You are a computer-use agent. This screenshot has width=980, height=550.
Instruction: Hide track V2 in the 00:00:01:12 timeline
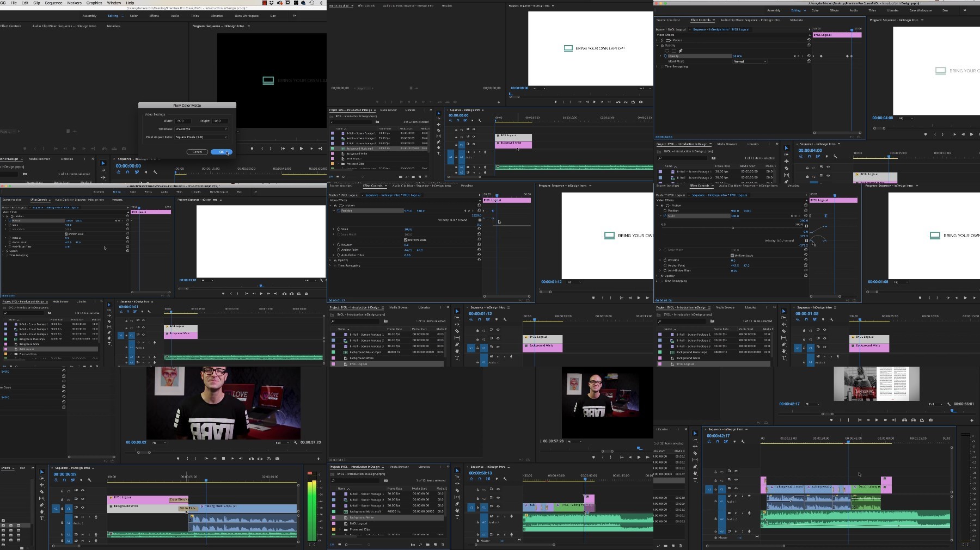(x=498, y=338)
